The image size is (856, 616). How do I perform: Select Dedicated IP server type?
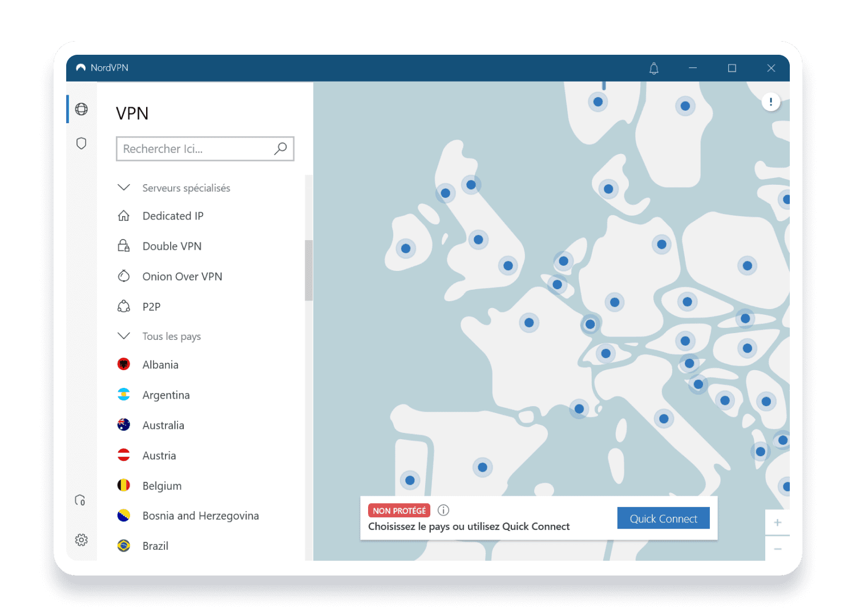tap(173, 216)
